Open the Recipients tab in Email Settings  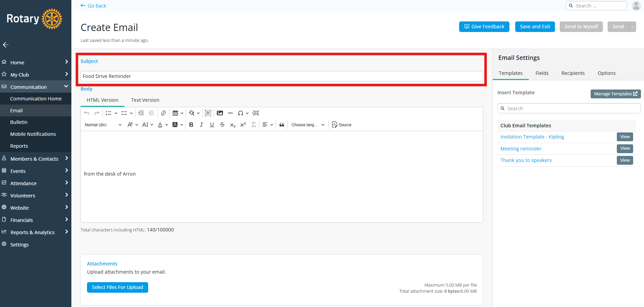(573, 73)
